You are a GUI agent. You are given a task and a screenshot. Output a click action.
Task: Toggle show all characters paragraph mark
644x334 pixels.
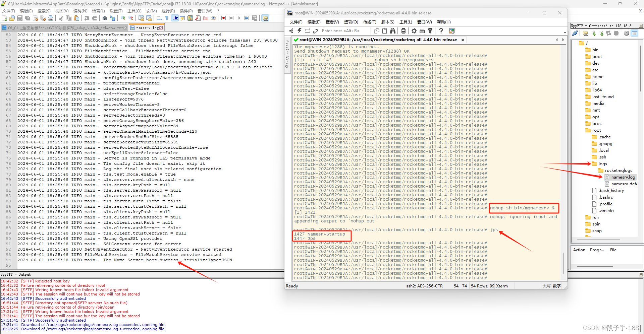[x=167, y=18]
